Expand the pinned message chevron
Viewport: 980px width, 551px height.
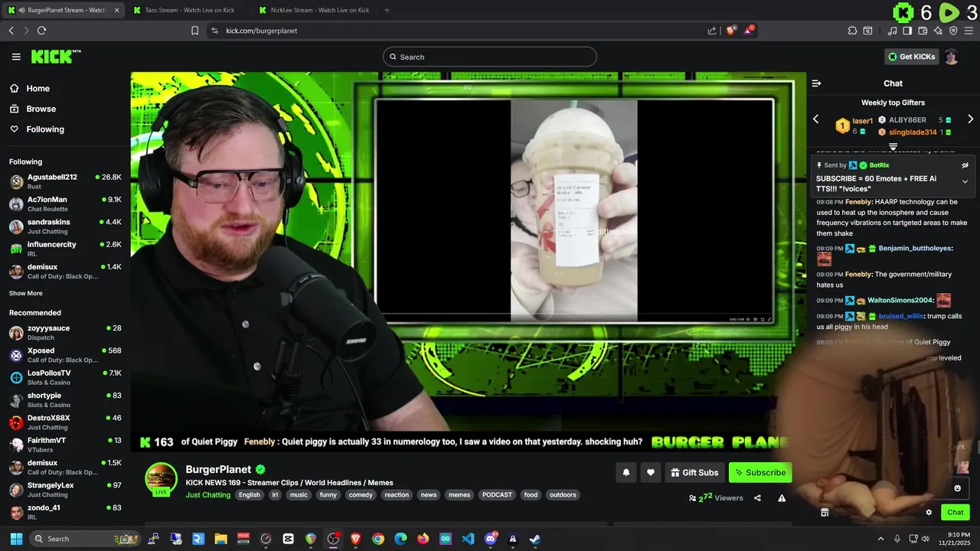pyautogui.click(x=965, y=181)
